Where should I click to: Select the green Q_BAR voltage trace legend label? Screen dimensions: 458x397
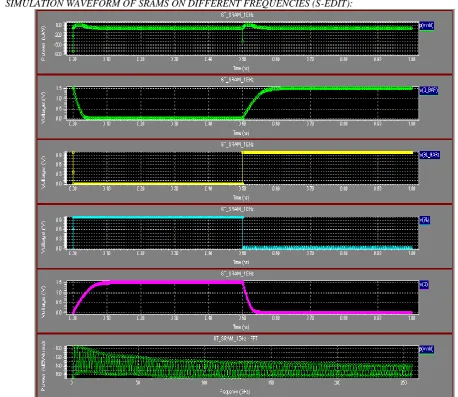pos(428,90)
